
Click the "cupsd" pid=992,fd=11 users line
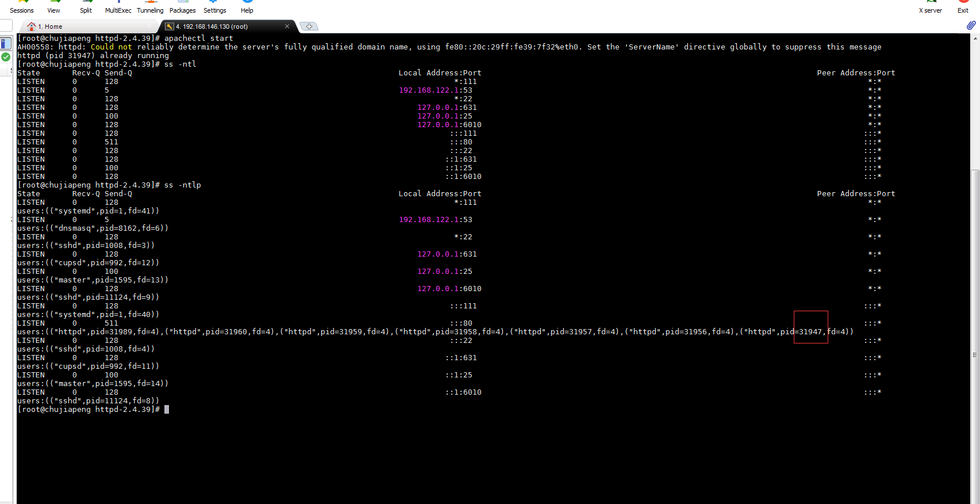click(x=89, y=366)
